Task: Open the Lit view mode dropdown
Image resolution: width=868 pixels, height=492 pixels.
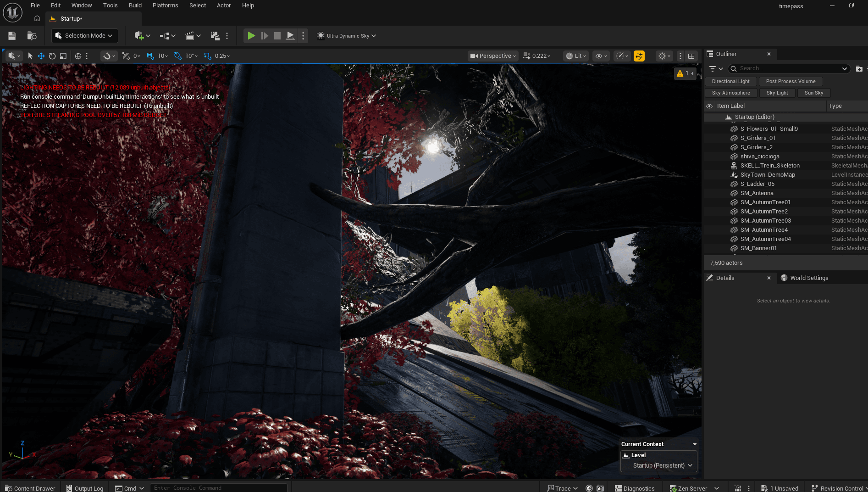Action: [576, 56]
